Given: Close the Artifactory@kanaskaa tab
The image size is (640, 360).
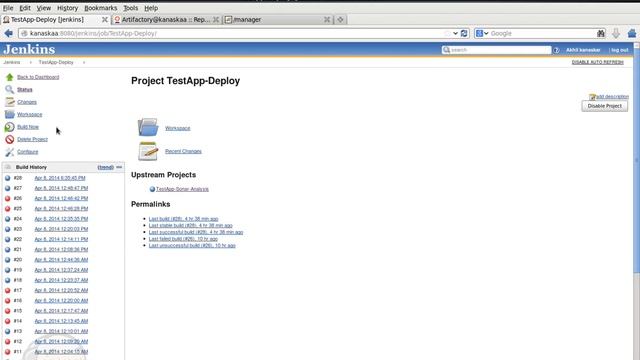Looking at the screenshot, I should [216, 20].
